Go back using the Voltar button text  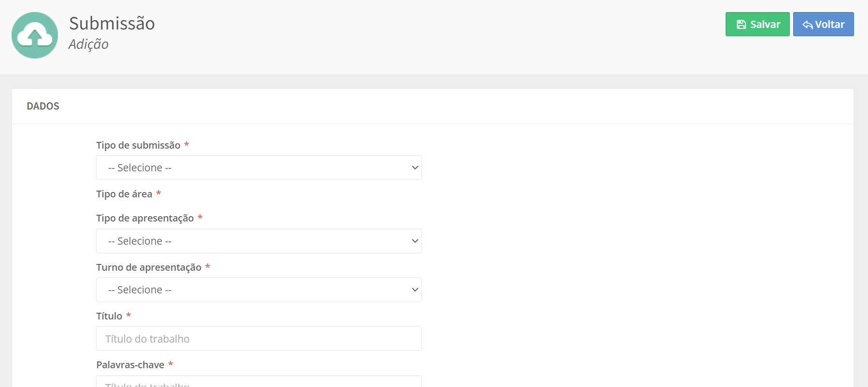click(x=829, y=25)
